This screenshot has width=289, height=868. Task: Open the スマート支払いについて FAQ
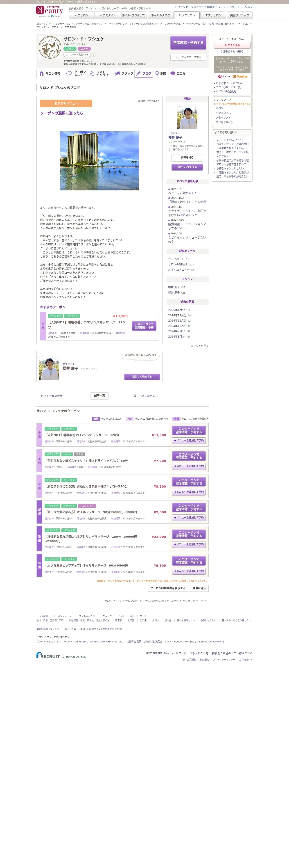tap(230, 140)
